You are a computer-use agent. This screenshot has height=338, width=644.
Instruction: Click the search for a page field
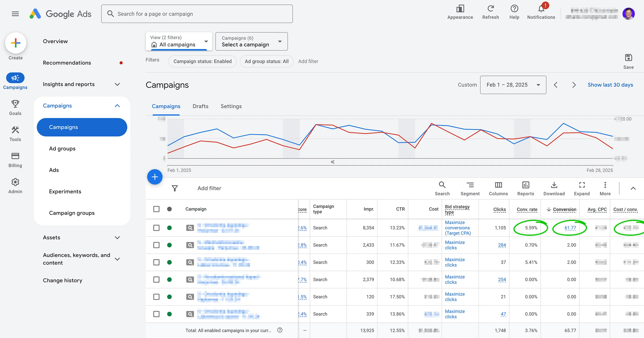(x=197, y=14)
